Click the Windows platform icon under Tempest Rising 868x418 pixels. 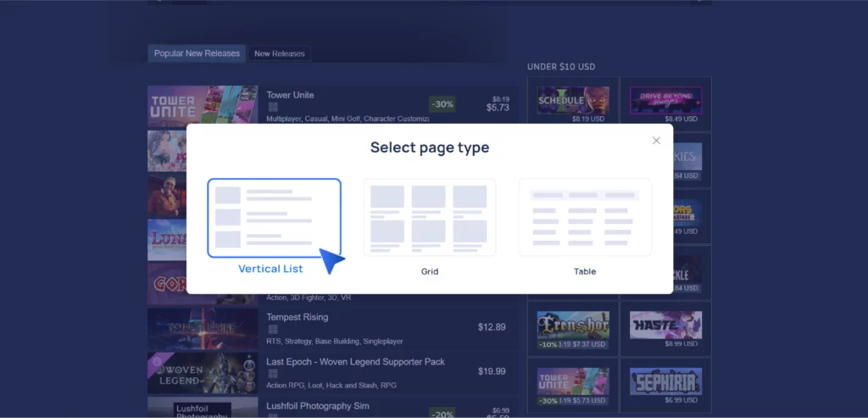coord(273,329)
